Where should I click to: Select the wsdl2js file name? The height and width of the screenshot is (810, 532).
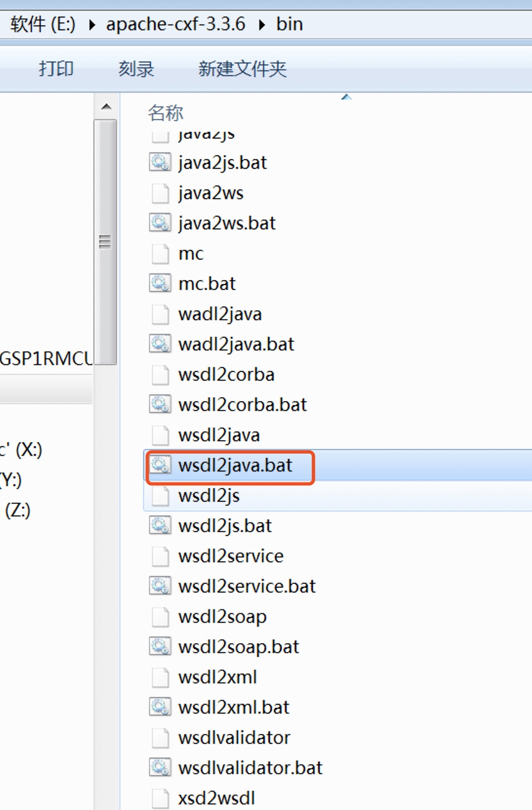click(x=209, y=495)
